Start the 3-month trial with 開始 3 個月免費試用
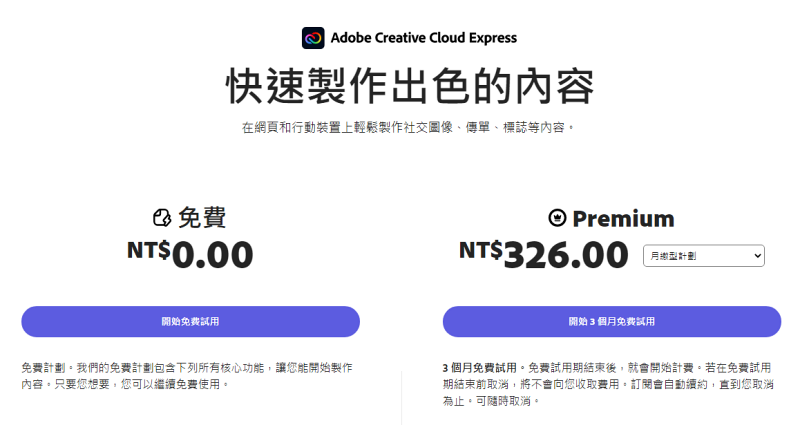 point(612,321)
